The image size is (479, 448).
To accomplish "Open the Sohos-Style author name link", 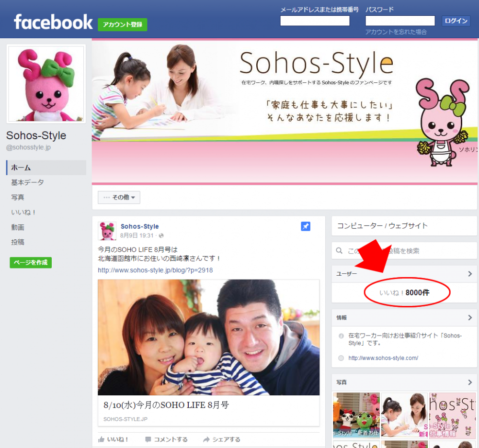I will pos(139,226).
